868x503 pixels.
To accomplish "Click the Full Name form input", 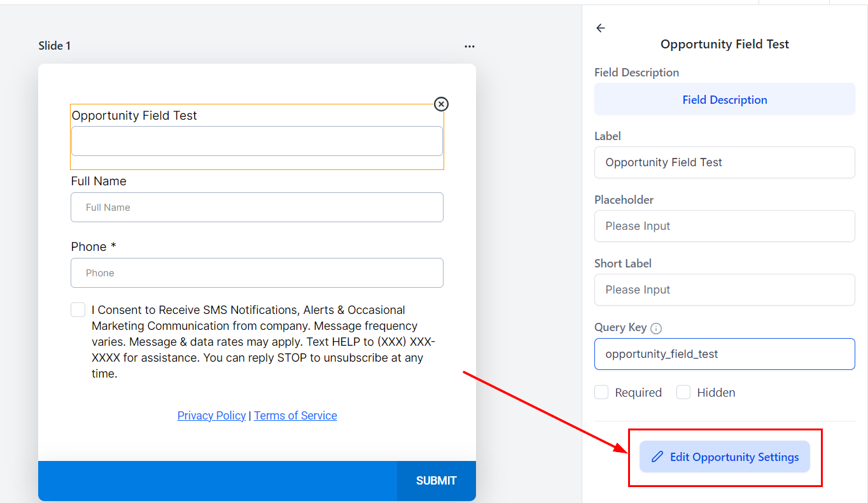I will (x=257, y=207).
